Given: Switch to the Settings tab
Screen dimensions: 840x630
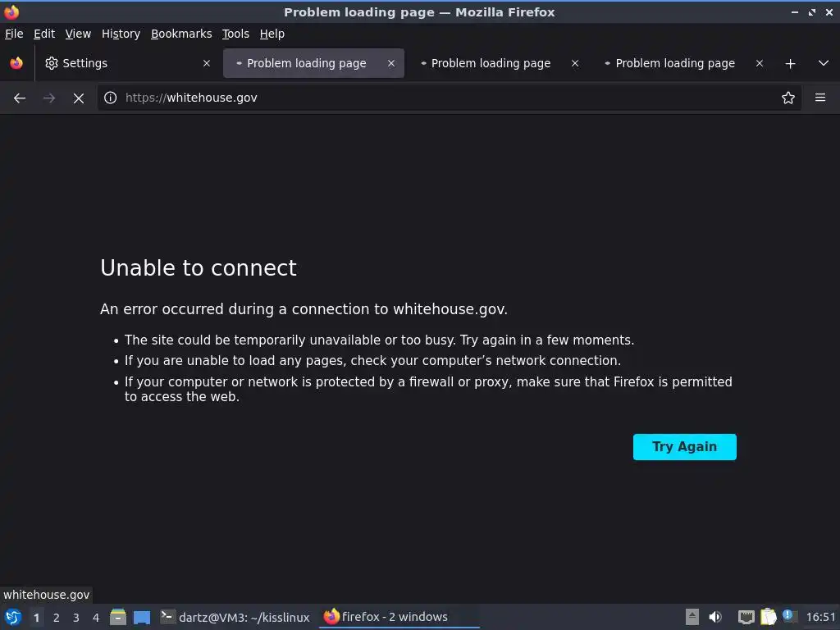Looking at the screenshot, I should [x=127, y=63].
